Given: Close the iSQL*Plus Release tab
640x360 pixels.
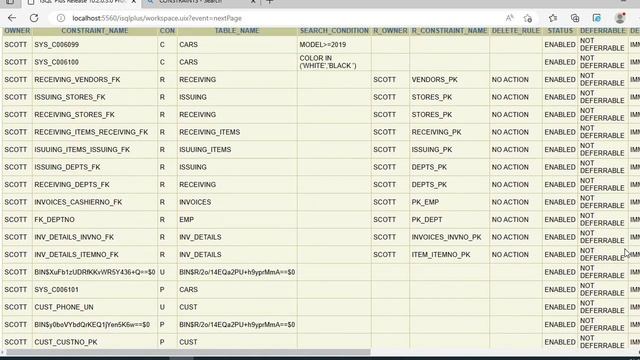Looking at the screenshot, I should click(133, 2).
